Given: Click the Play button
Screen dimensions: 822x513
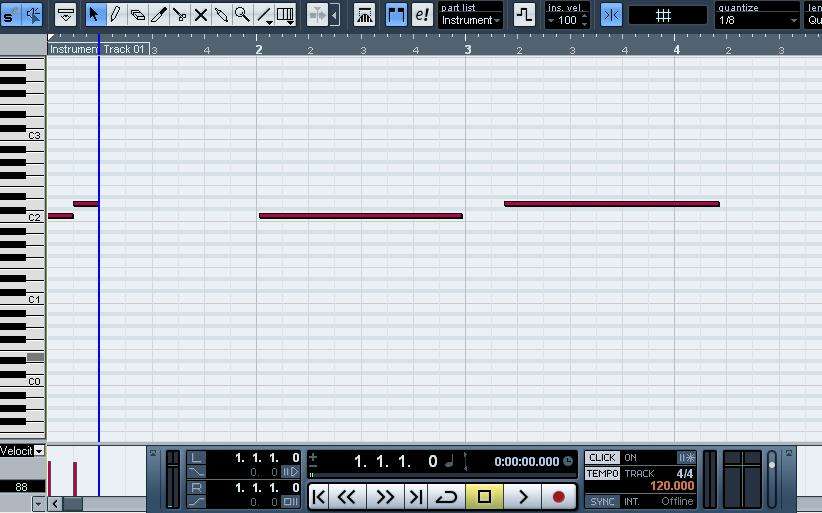Looking at the screenshot, I should 523,497.
